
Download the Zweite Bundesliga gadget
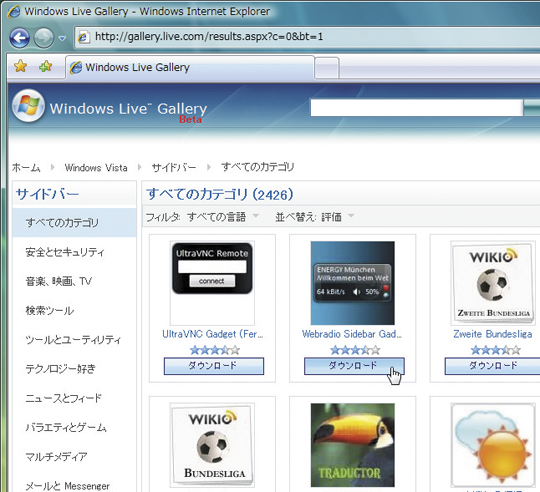click(x=492, y=366)
